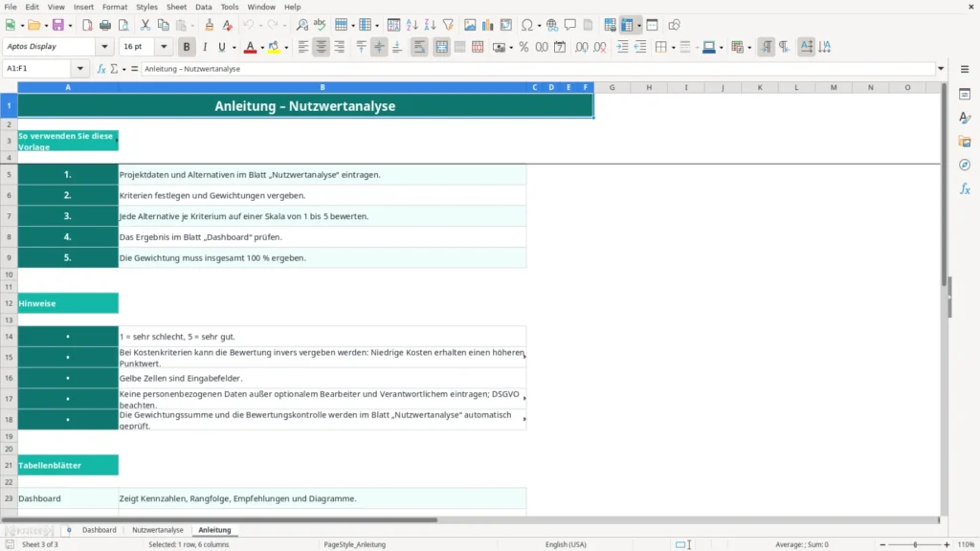The height and width of the screenshot is (551, 980).
Task: Align cell content to top
Action: pos(361,47)
